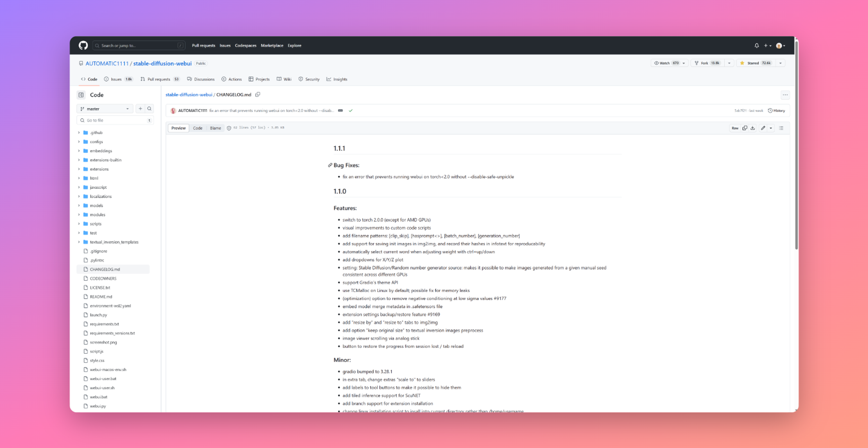Open the code security shield icon
The width and height of the screenshot is (868, 448).
pos(229,128)
